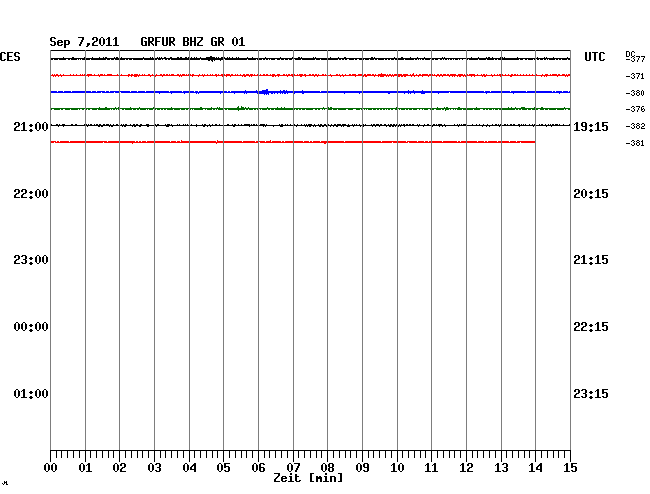This screenshot has height=494, width=650.
Task: Click the '12' minute axis label
Action: [466, 468]
